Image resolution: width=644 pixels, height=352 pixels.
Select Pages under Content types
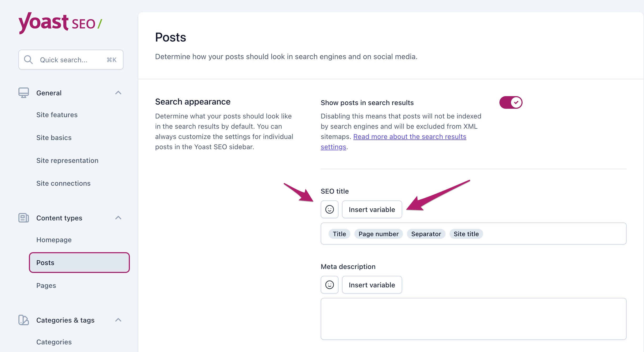point(47,285)
